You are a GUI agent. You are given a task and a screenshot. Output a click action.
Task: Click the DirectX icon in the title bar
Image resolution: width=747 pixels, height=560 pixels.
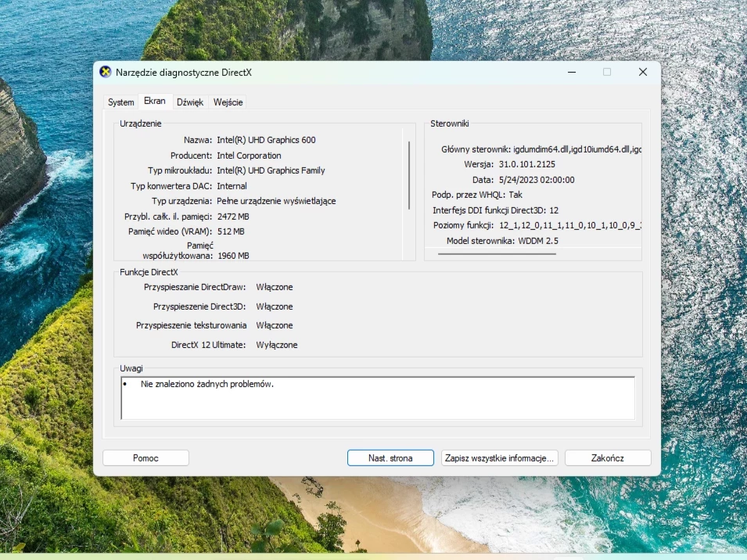[x=104, y=72]
